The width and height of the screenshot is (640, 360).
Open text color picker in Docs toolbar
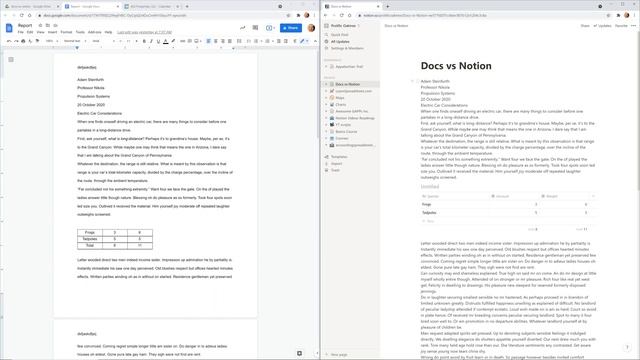[x=166, y=41]
